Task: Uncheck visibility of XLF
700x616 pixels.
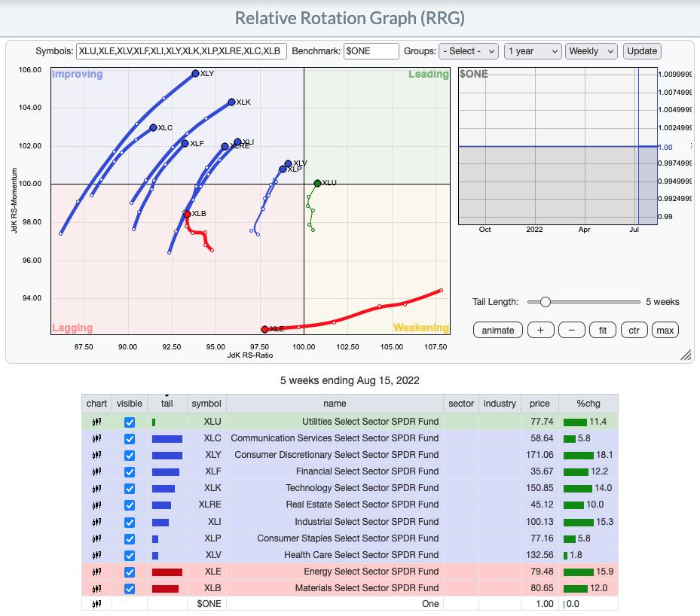Action: coord(130,472)
